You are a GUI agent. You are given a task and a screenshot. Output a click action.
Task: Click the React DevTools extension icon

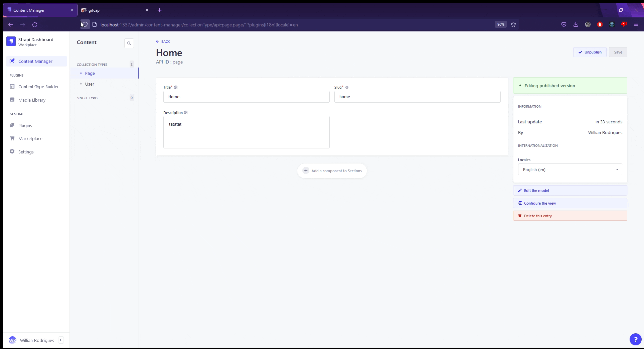pyautogui.click(x=612, y=24)
